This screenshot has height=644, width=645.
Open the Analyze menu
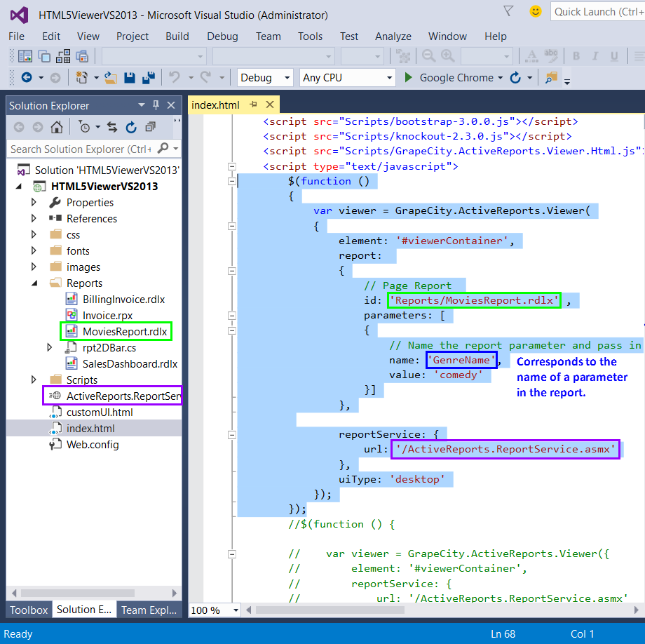tap(393, 36)
